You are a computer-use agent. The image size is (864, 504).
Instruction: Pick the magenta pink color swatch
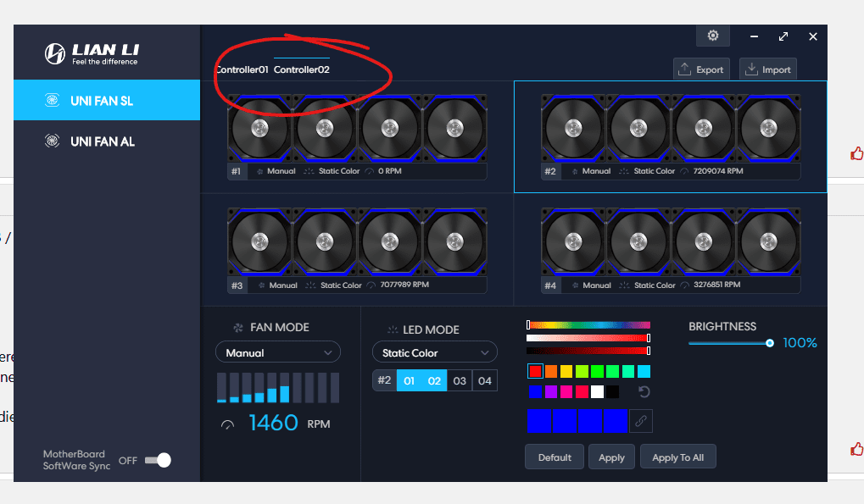pos(566,391)
